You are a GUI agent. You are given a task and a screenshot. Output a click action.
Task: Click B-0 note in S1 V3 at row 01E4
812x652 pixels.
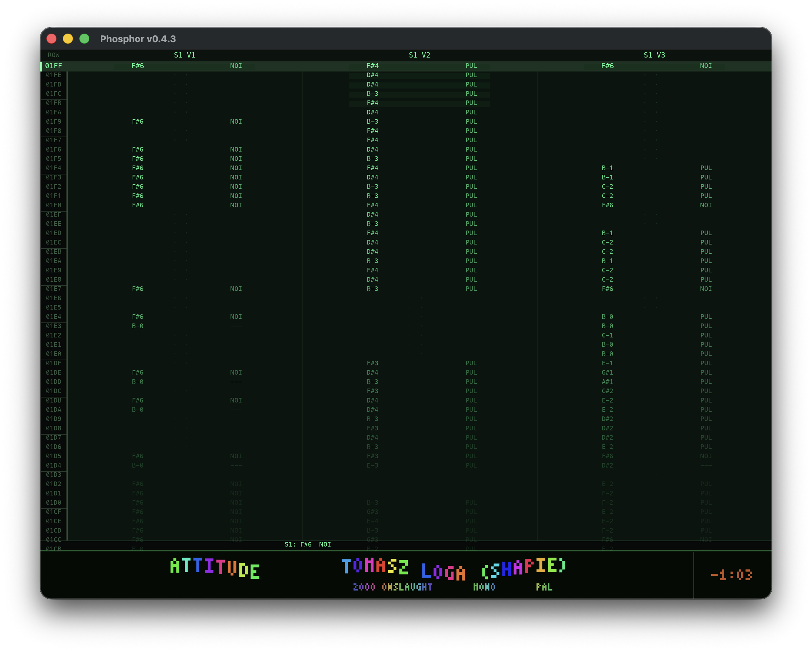(x=608, y=317)
